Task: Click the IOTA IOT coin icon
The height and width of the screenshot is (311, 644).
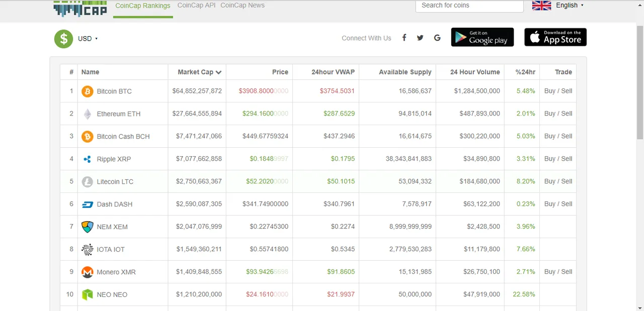Action: click(88, 250)
